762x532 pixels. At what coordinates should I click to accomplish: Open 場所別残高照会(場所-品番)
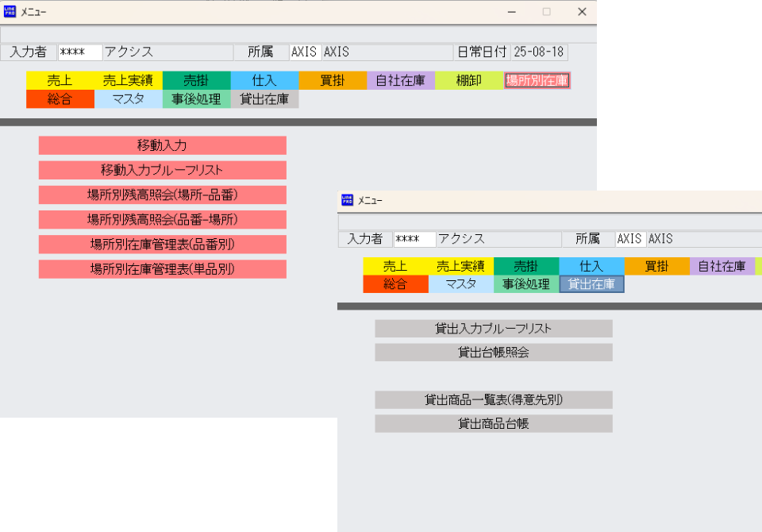coord(162,195)
